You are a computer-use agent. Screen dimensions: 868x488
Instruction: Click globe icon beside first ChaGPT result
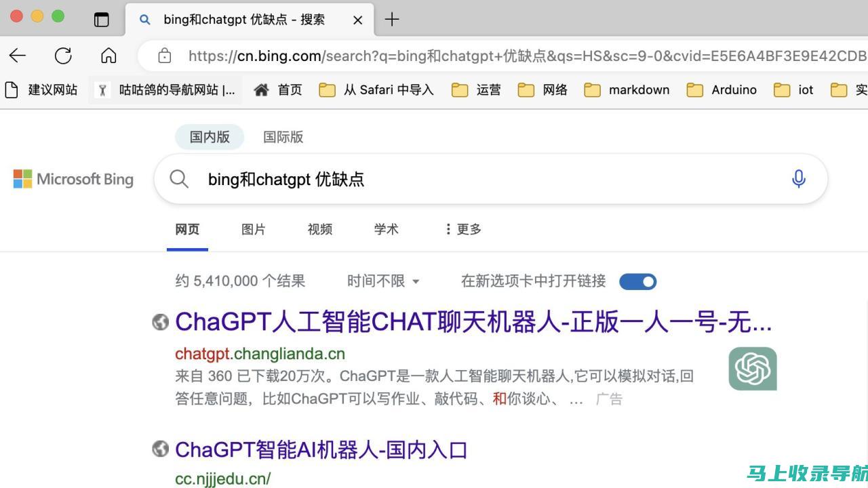(160, 322)
